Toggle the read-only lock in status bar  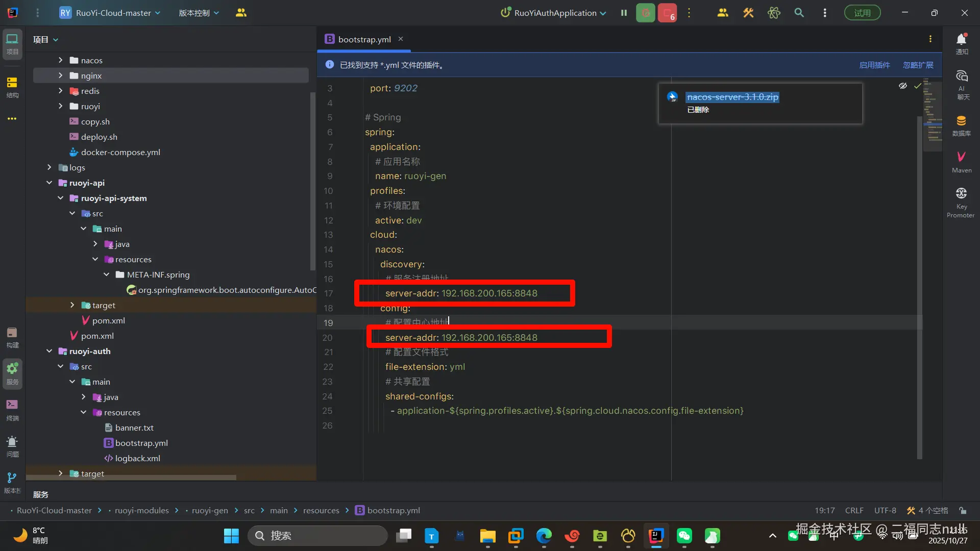(963, 510)
